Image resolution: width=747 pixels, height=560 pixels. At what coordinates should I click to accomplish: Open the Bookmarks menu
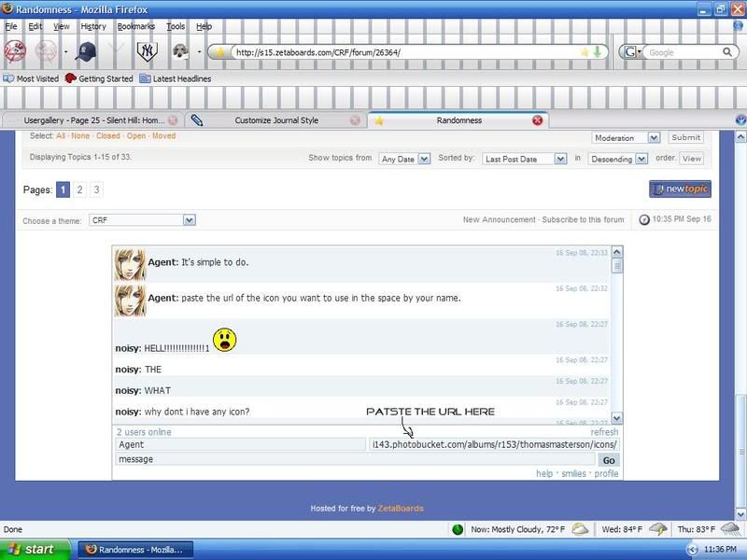click(136, 27)
